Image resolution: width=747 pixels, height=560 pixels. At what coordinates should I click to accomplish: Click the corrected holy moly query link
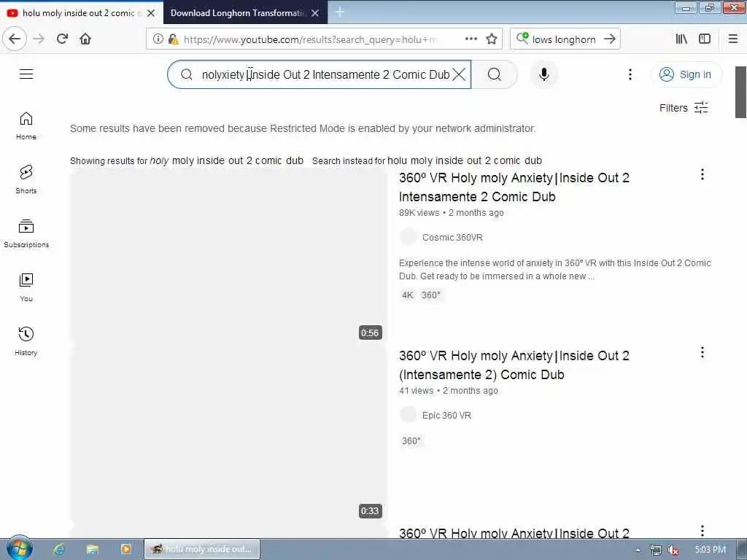(x=226, y=161)
